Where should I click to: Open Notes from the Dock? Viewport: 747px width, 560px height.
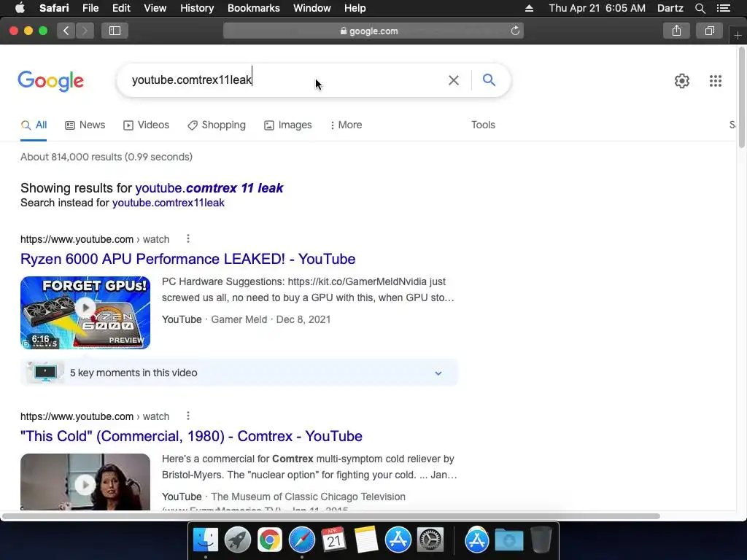(366, 540)
